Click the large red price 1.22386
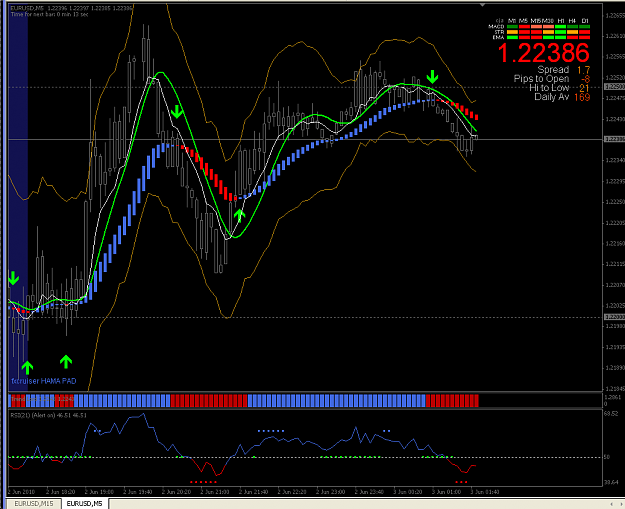 coord(543,53)
